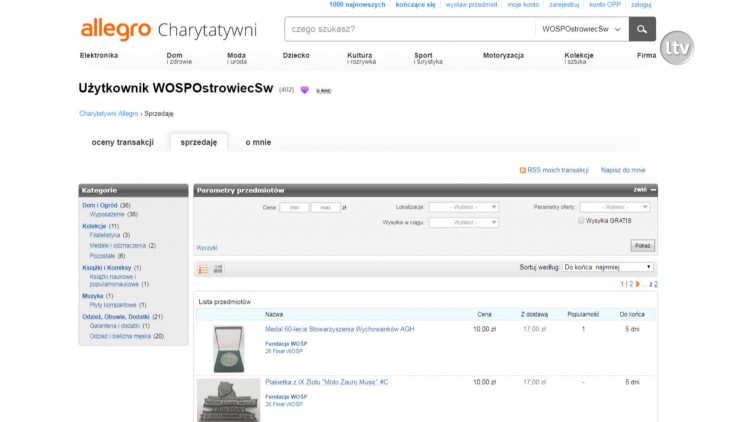Switch to list view icon
750x422 pixels.
203,269
